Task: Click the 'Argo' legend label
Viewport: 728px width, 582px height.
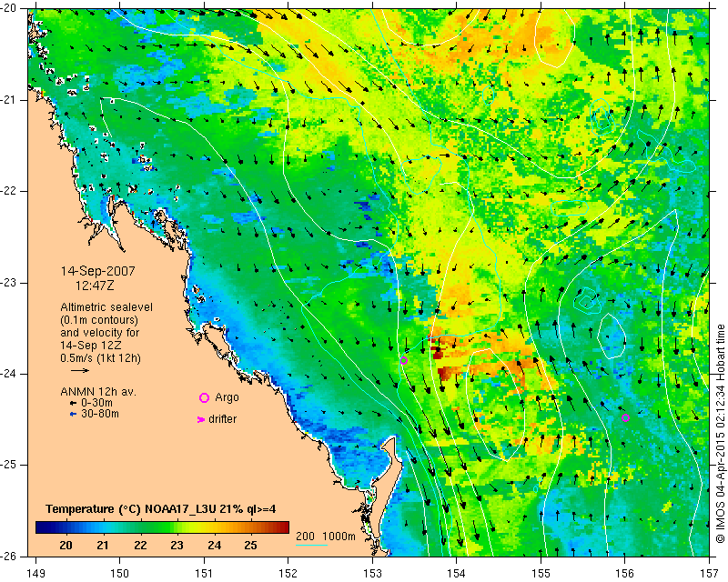Action: point(227,397)
